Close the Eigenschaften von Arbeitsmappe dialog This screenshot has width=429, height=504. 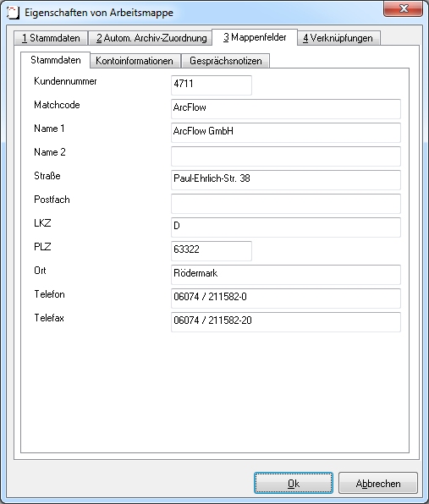[403, 8]
